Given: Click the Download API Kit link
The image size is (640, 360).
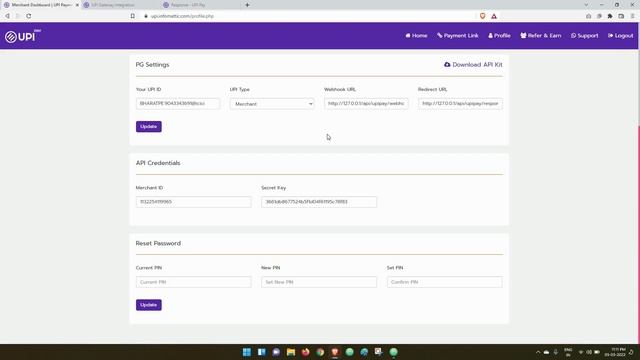Looking at the screenshot, I should 473,64.
